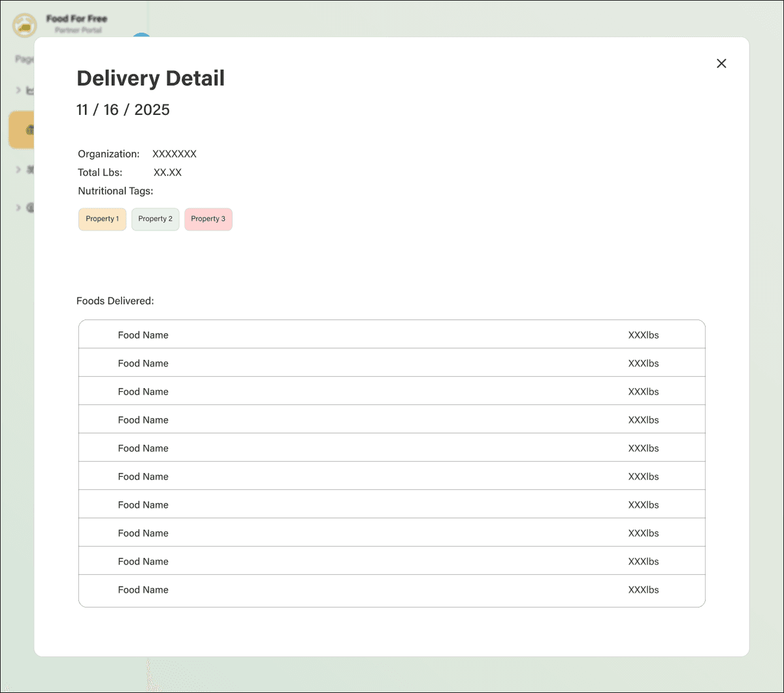Select the highlighted orange sidebar item

click(x=21, y=129)
